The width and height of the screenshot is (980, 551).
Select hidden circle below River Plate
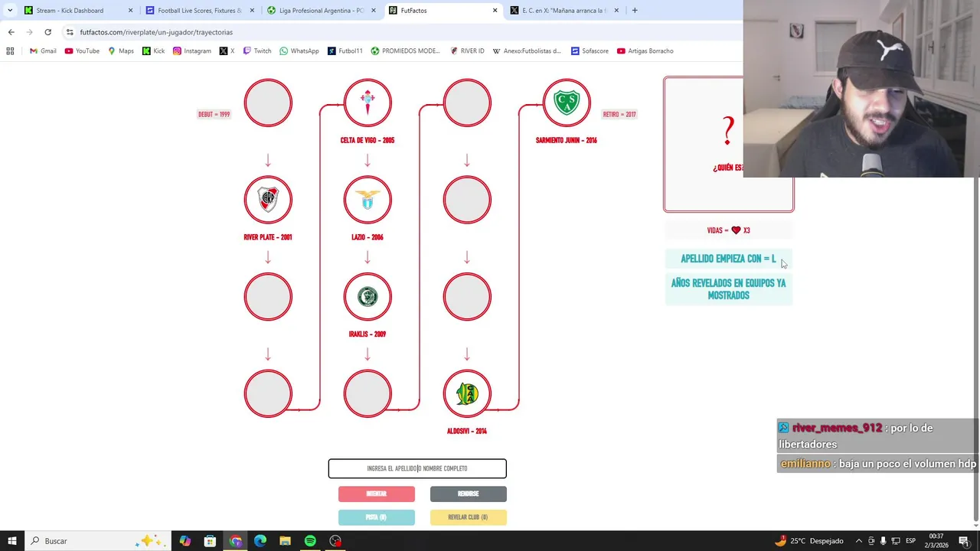(x=268, y=297)
